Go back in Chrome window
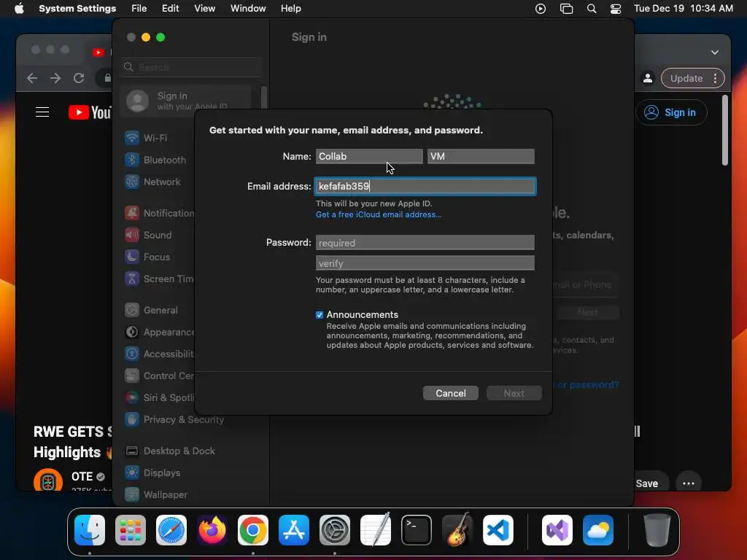This screenshot has width=747, height=560. click(32, 78)
